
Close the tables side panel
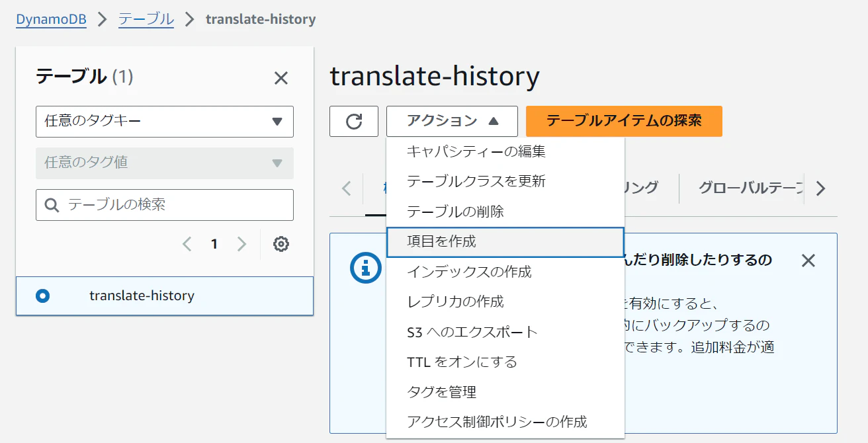click(281, 78)
